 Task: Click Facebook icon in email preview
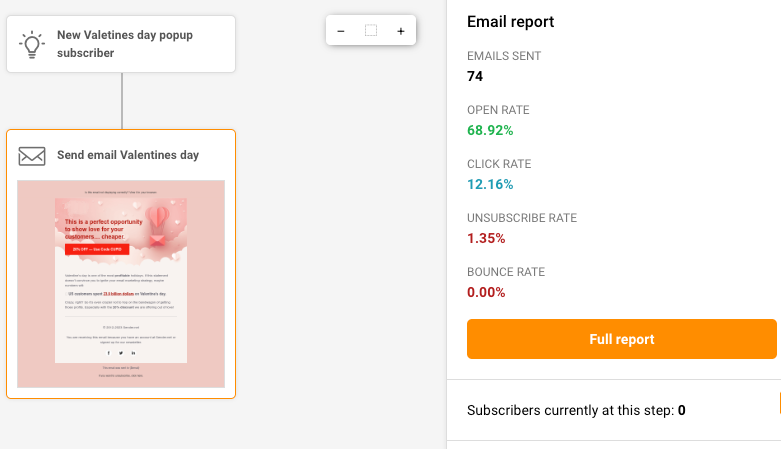click(x=109, y=353)
